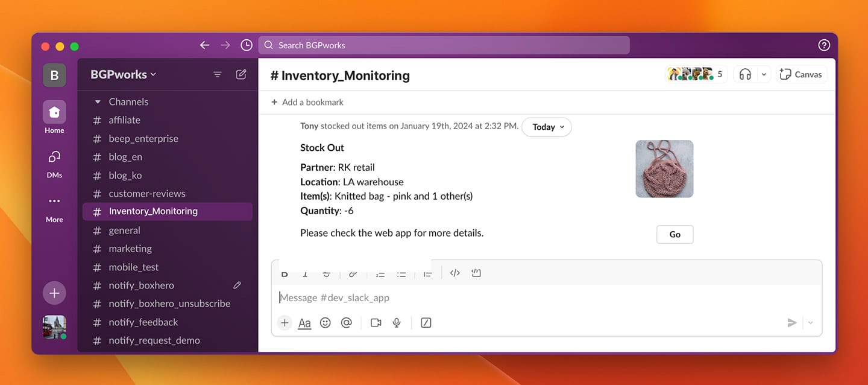
Task: Mention someone using the @ icon
Action: (346, 322)
